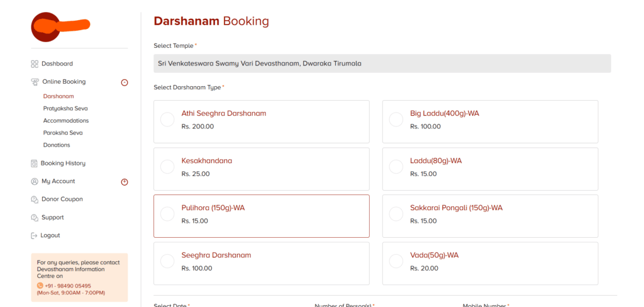Click Laddu(80g)-WA title text
Image resolution: width=644 pixels, height=307 pixels.
click(x=436, y=160)
